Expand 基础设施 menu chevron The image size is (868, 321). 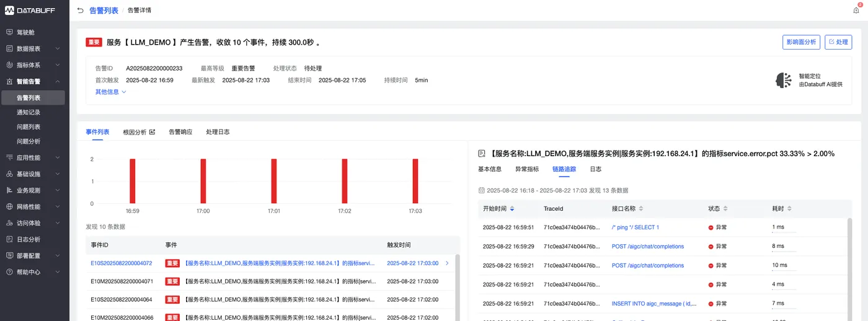(57, 174)
